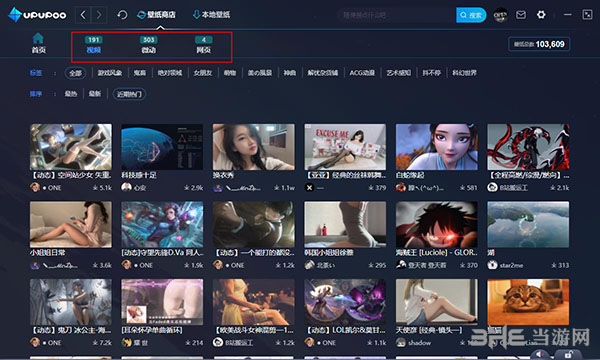Open the 湖 lake wallpaper thumbnail
Image resolution: width=600 pixels, height=360 pixels.
pos(528,225)
